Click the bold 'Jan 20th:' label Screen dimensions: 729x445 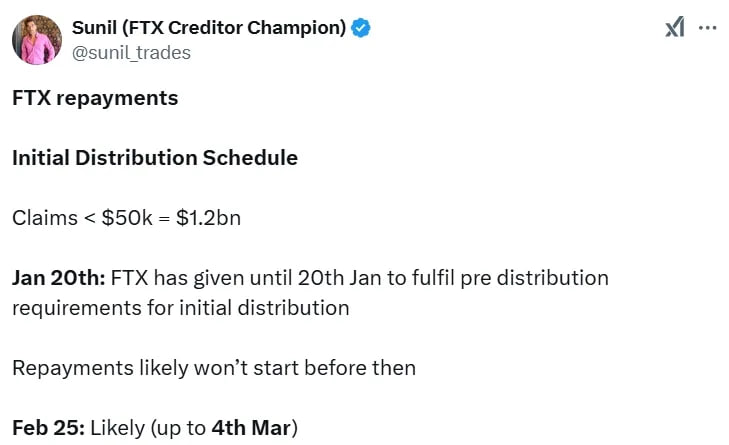click(59, 278)
